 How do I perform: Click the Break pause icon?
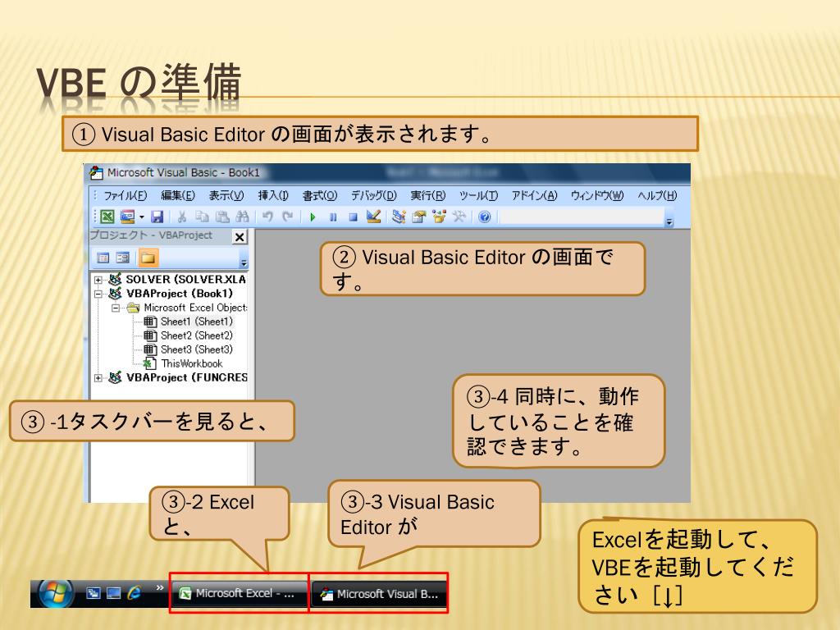coord(333,217)
